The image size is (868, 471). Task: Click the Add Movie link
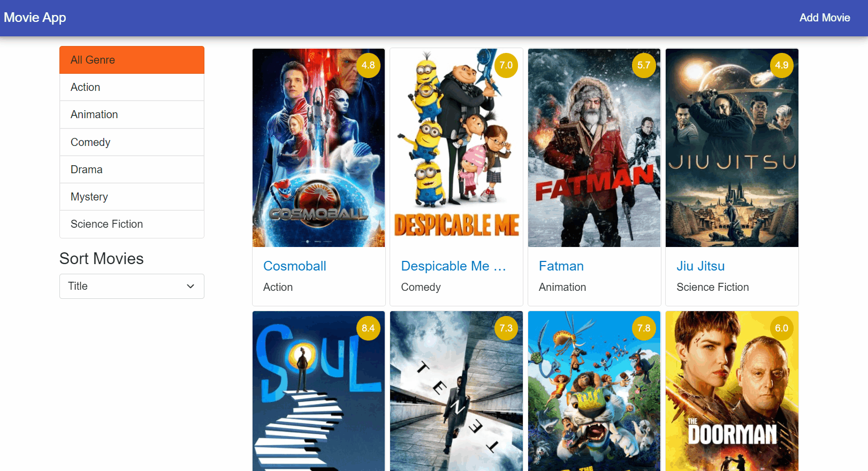825,18
